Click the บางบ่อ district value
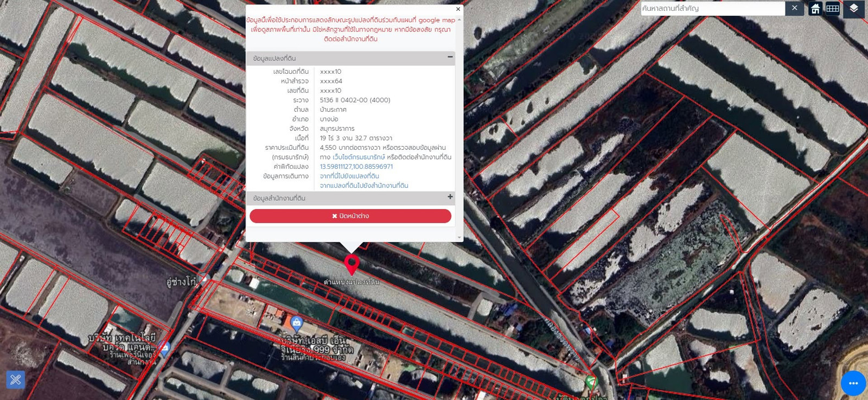This screenshot has height=400, width=868. [x=329, y=119]
